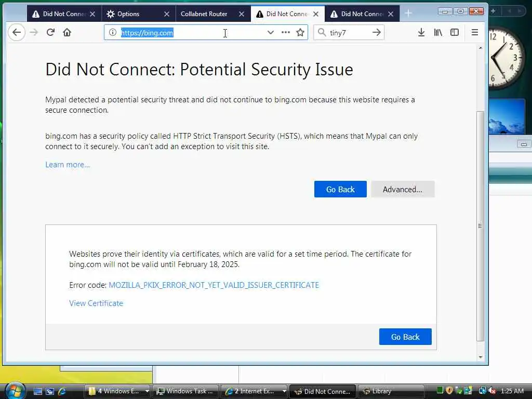The width and height of the screenshot is (532, 399).
Task: Close the active Did Not Connect tab
Action: tap(316, 14)
